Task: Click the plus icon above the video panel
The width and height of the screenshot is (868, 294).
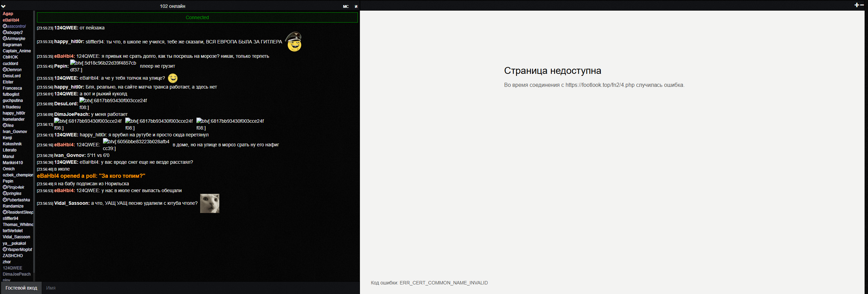Action: pos(857,5)
